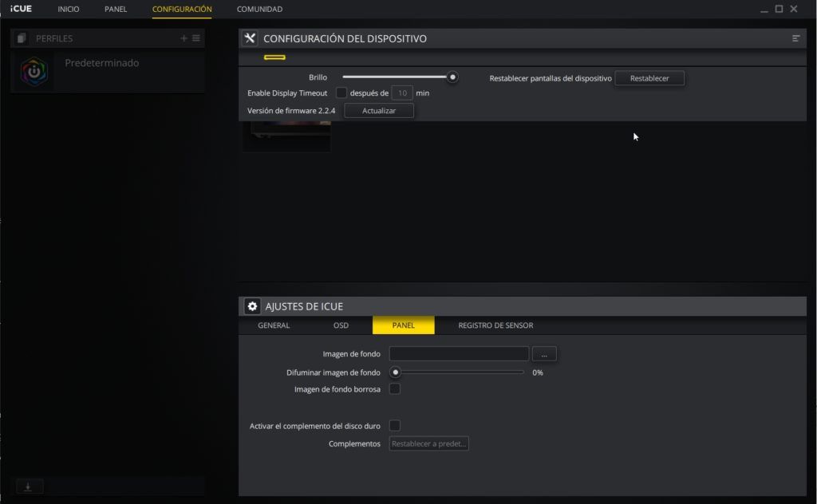
Task: Toggle Imagen de fondo borrosa checkbox
Action: click(x=395, y=389)
